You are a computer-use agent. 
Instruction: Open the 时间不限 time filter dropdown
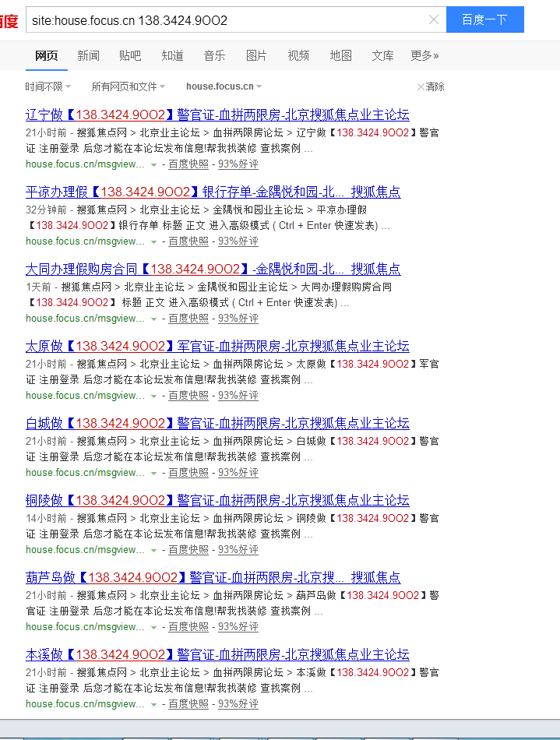point(48,86)
